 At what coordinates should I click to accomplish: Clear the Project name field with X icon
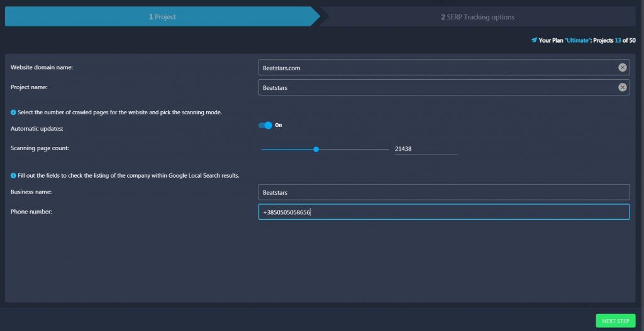click(x=622, y=87)
